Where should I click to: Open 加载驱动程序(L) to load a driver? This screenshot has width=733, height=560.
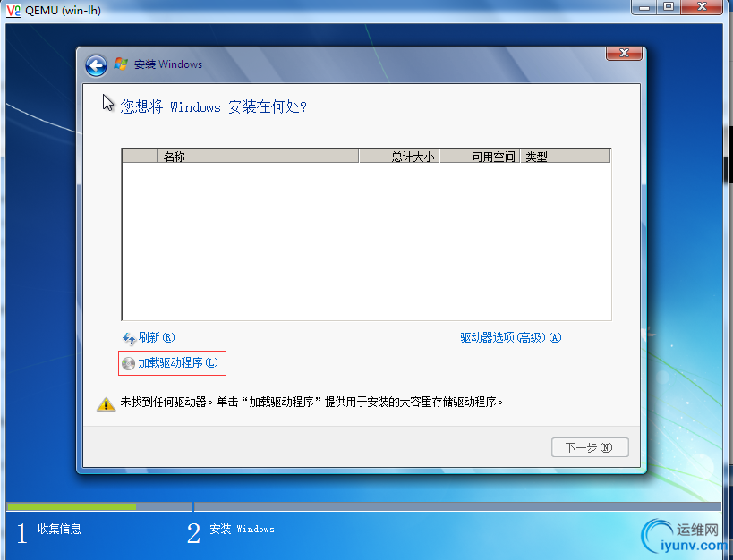point(178,362)
